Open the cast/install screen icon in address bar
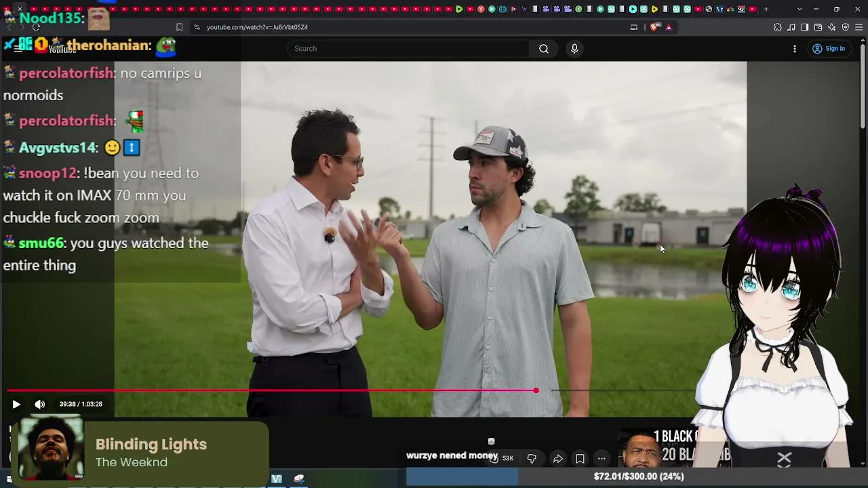Viewport: 868px width, 488px height. (634, 27)
